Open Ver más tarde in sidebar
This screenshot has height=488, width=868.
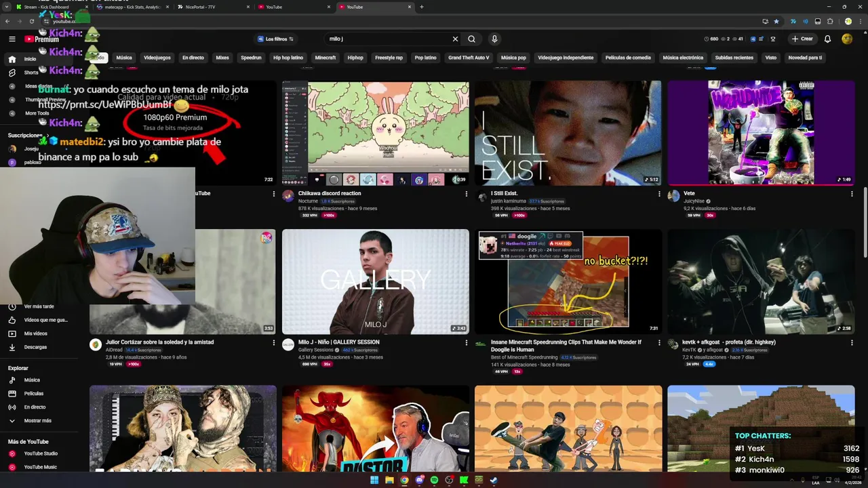click(x=39, y=306)
